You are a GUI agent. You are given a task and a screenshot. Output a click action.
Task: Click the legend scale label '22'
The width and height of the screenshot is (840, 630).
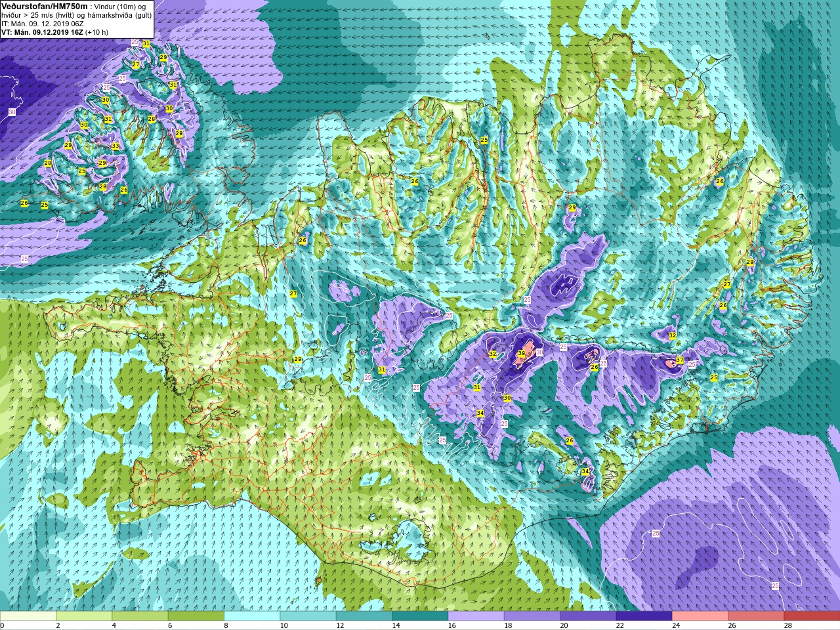coord(620,625)
